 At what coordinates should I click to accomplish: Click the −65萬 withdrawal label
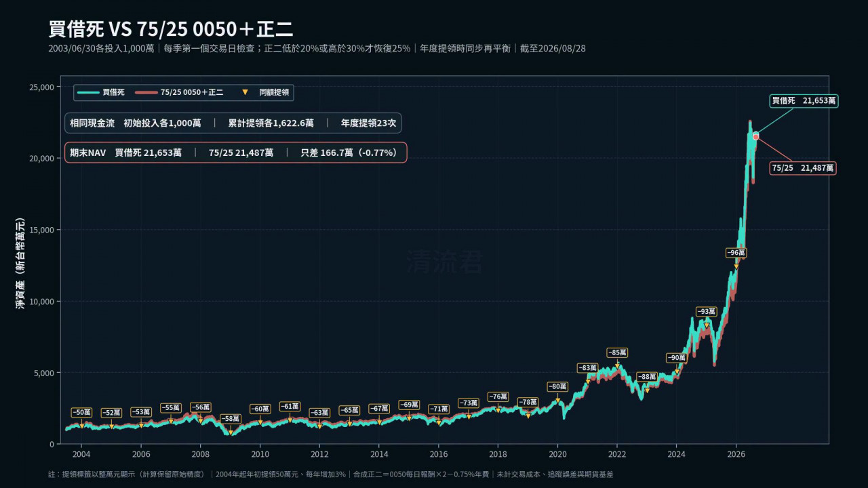tap(349, 410)
